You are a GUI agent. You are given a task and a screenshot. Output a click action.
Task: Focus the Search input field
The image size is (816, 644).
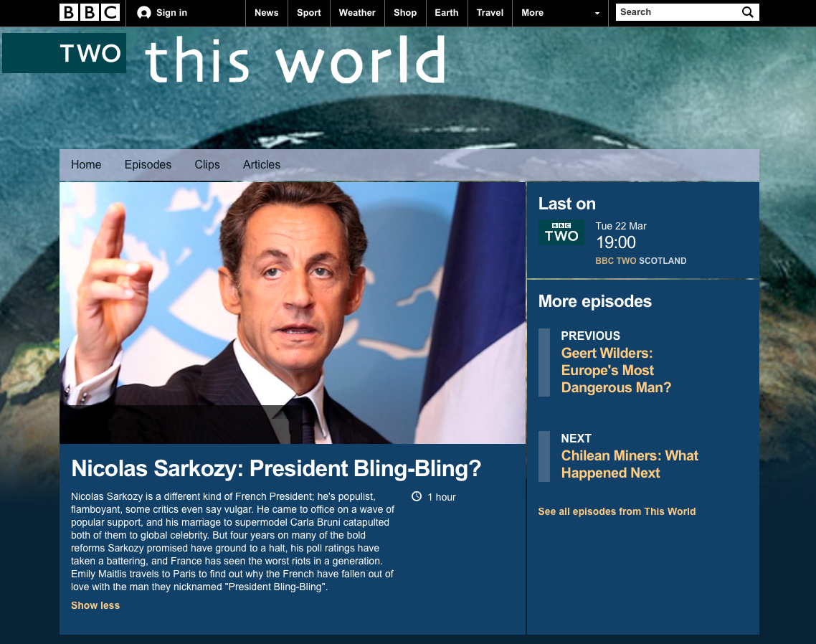678,12
